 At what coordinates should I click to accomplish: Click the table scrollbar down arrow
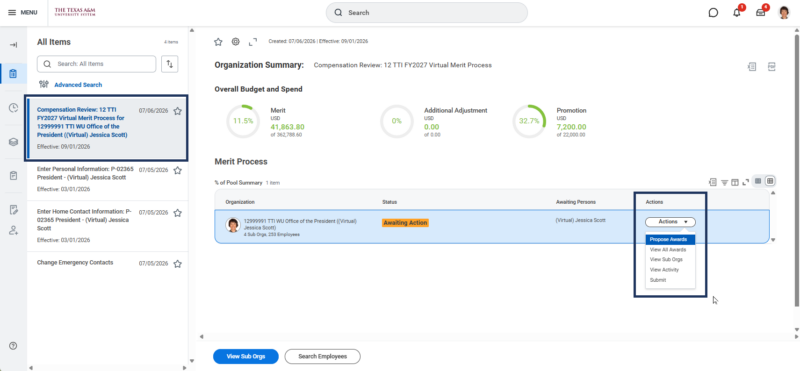pyautogui.click(x=773, y=240)
